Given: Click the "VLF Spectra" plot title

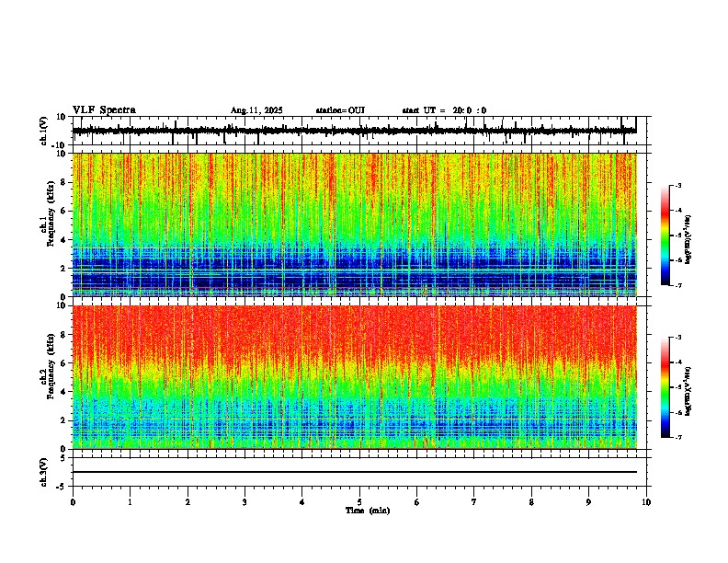Looking at the screenshot, I should pos(104,110).
